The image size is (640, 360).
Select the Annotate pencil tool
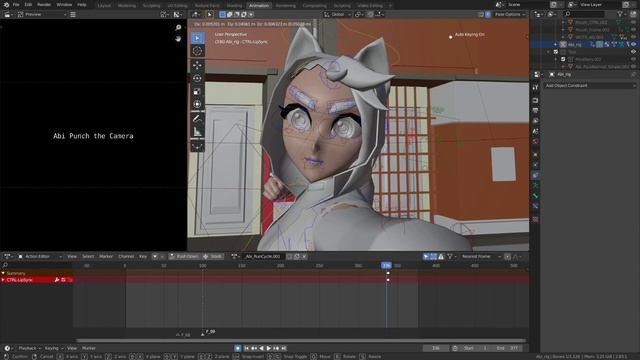[x=197, y=119]
